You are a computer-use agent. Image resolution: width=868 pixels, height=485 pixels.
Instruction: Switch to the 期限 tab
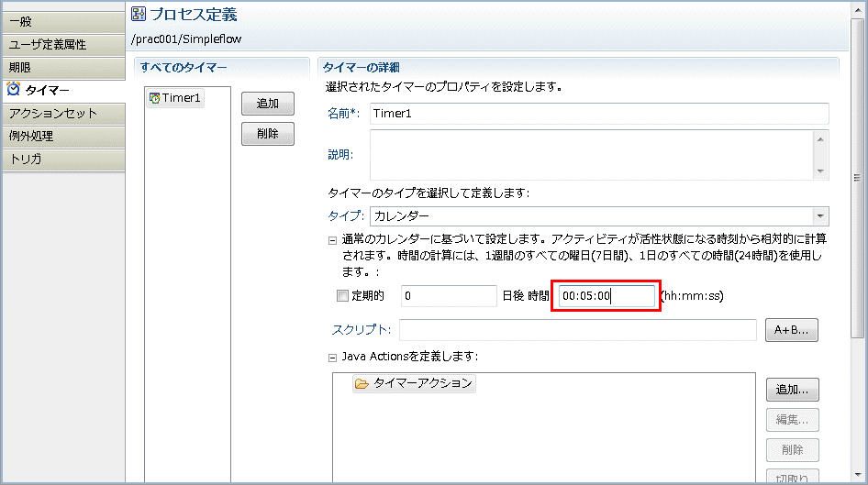click(63, 68)
